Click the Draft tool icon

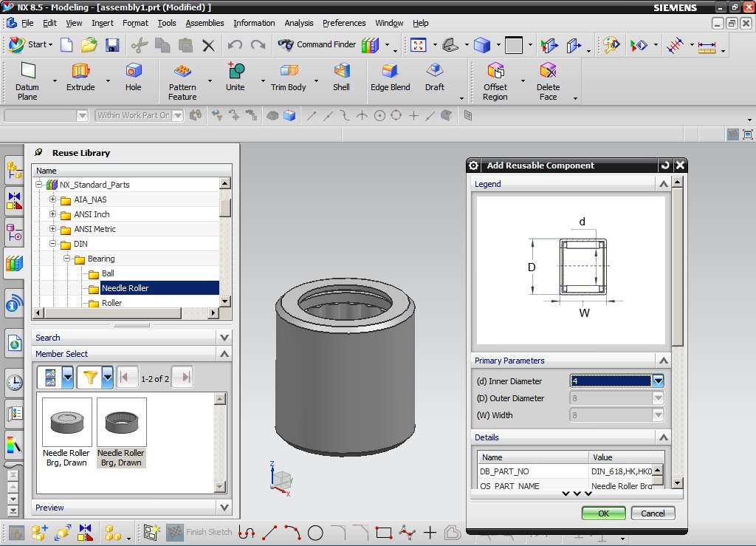click(x=434, y=77)
